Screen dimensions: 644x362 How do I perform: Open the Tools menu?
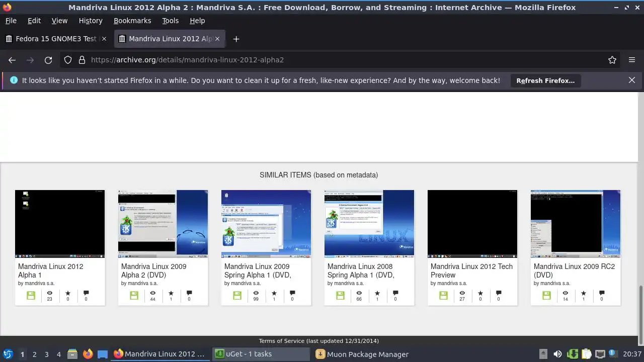(170, 21)
